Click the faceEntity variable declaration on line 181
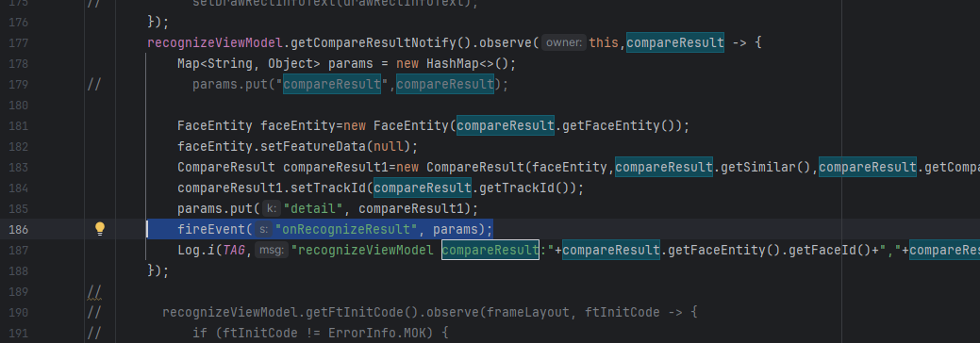 [x=297, y=125]
